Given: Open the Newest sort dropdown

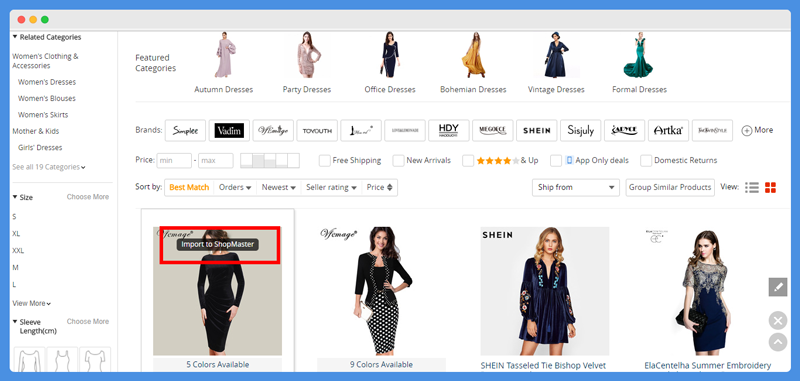Looking at the screenshot, I should 279,187.
